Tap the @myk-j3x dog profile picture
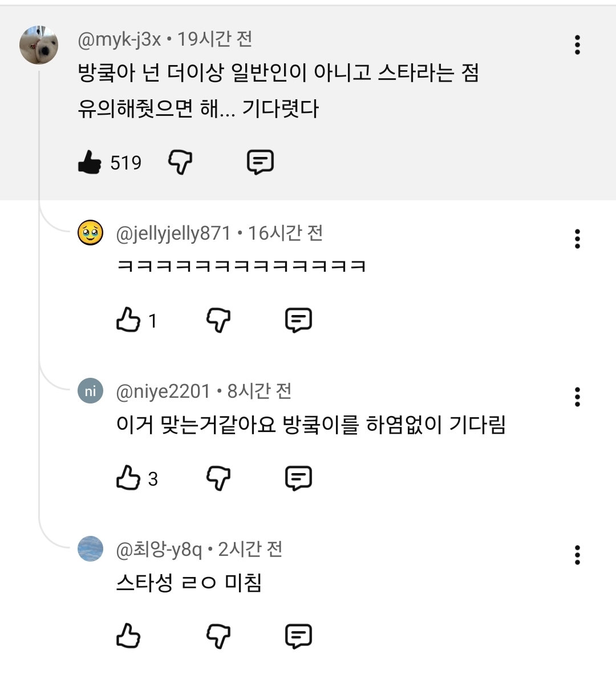The height and width of the screenshot is (674, 616). [39, 45]
